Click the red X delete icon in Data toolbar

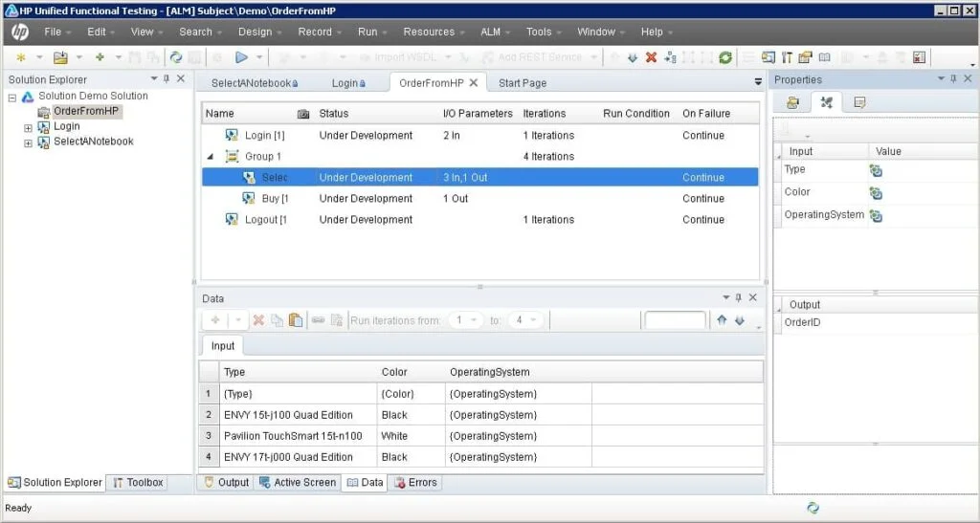click(258, 320)
